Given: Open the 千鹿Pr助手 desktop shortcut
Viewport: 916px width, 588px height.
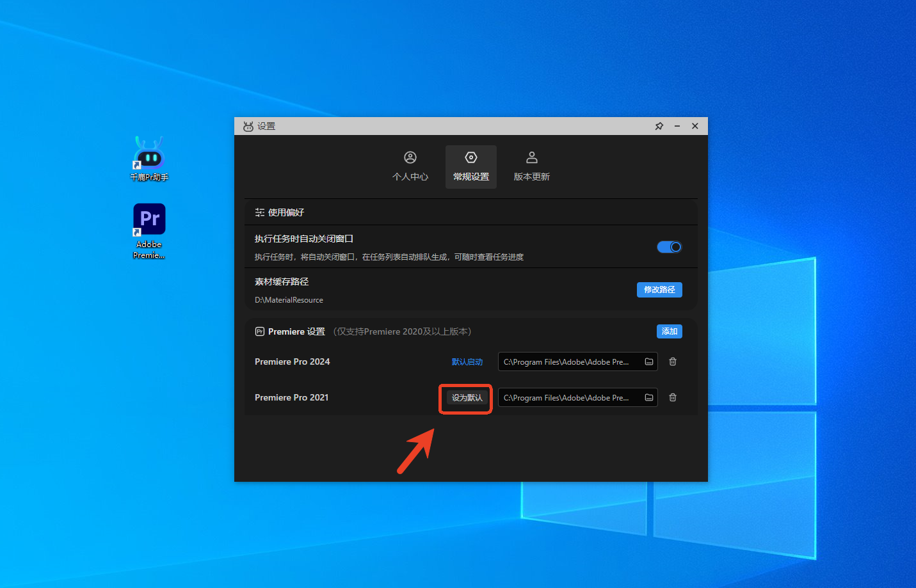Looking at the screenshot, I should click(x=149, y=158).
